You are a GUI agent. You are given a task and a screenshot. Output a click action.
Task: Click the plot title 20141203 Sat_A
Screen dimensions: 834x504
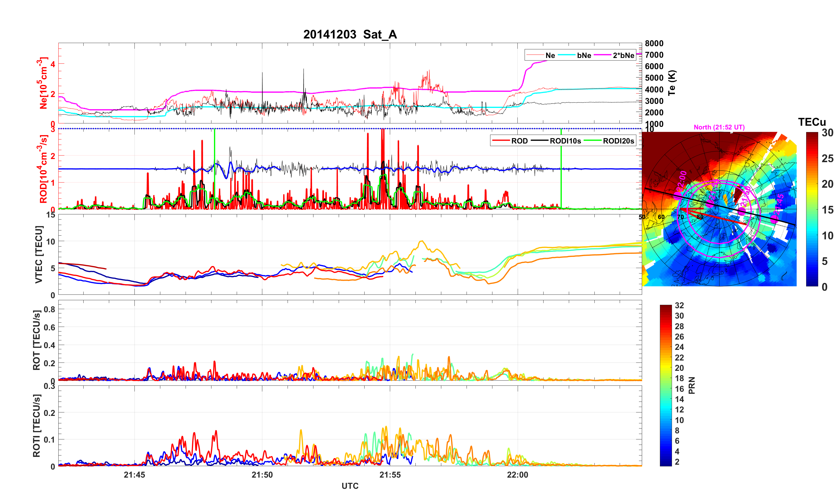click(x=350, y=34)
